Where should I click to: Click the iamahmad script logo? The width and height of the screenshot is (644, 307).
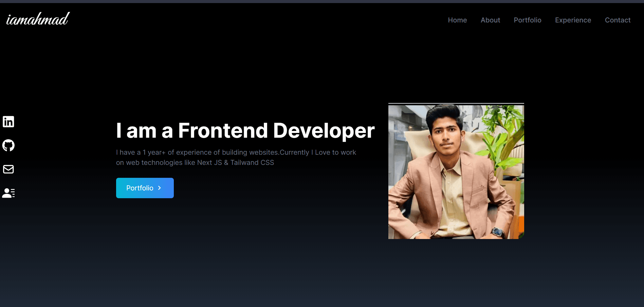[x=38, y=19]
